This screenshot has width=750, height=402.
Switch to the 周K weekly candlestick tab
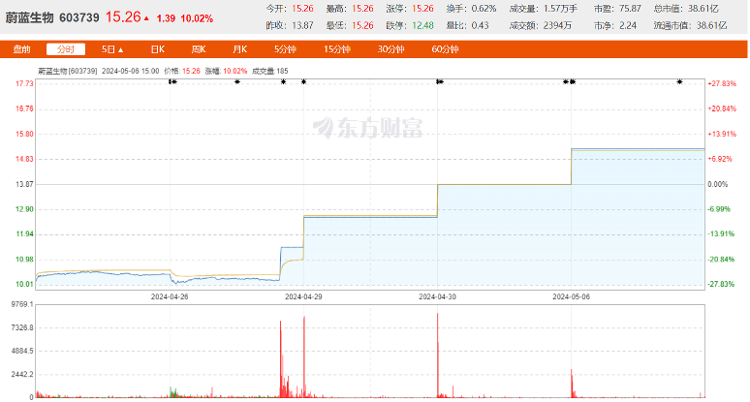(199, 49)
